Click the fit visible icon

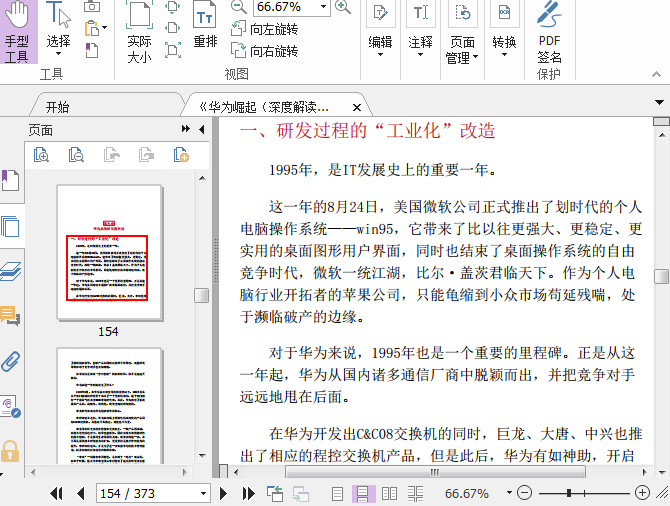click(x=173, y=50)
